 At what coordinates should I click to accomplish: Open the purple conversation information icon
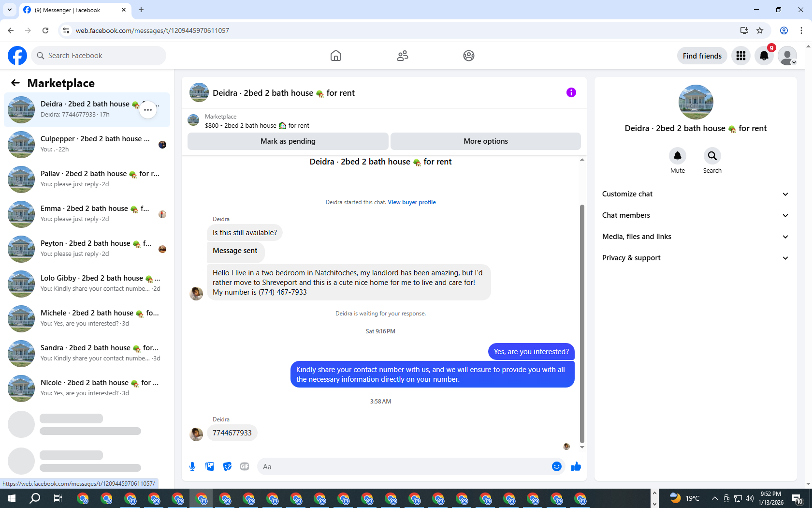[x=571, y=92]
